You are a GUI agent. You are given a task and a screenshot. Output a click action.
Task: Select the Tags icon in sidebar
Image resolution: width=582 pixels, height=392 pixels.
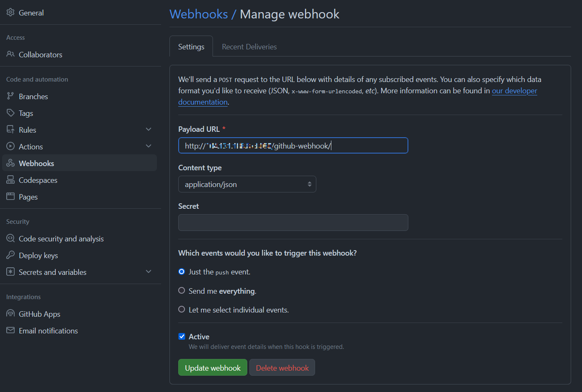[10, 113]
